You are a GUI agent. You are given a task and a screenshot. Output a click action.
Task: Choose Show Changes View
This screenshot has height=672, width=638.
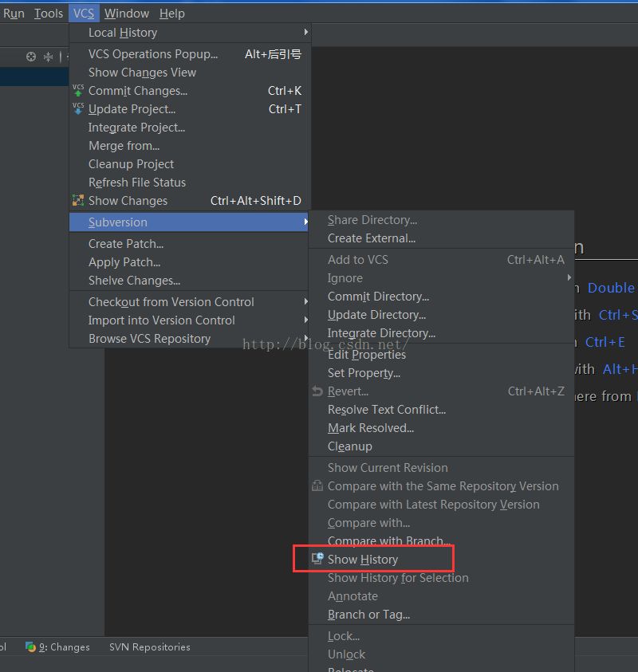tap(189, 73)
